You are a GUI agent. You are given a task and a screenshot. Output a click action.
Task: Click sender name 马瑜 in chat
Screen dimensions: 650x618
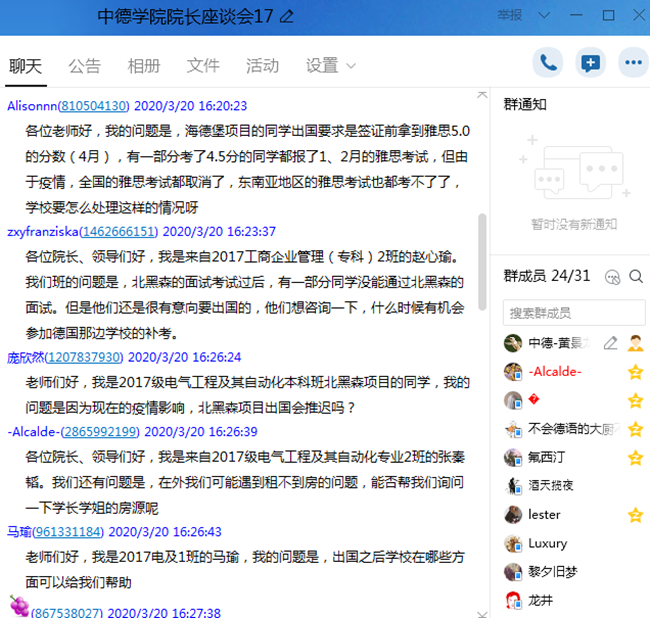point(20,532)
